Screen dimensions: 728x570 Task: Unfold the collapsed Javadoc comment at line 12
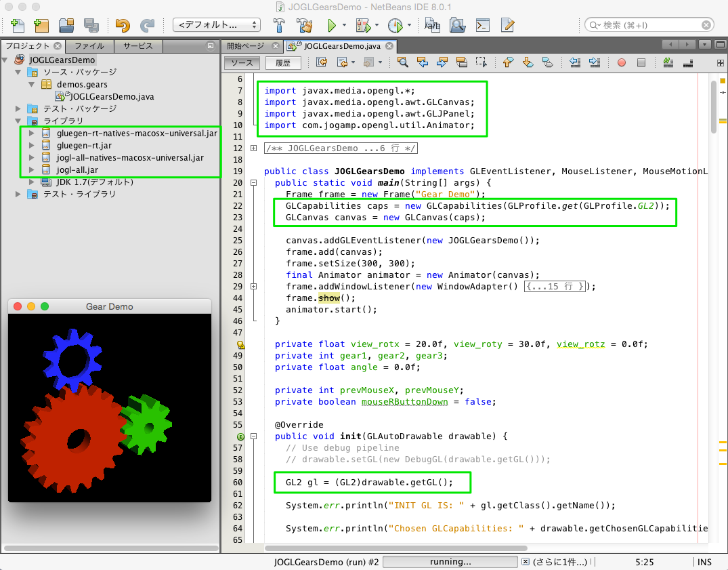pyautogui.click(x=253, y=148)
